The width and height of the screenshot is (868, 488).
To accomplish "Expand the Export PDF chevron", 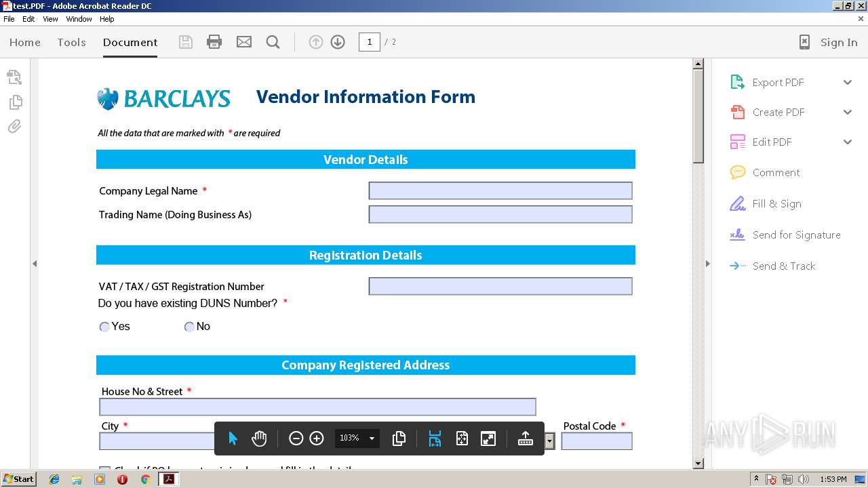I will 848,83.
